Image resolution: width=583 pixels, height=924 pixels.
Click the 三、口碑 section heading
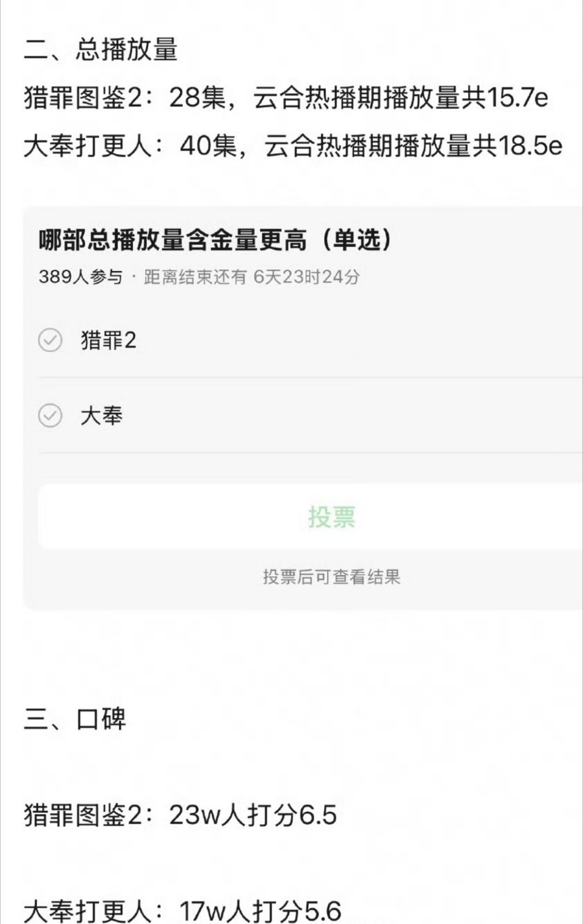coord(75,719)
